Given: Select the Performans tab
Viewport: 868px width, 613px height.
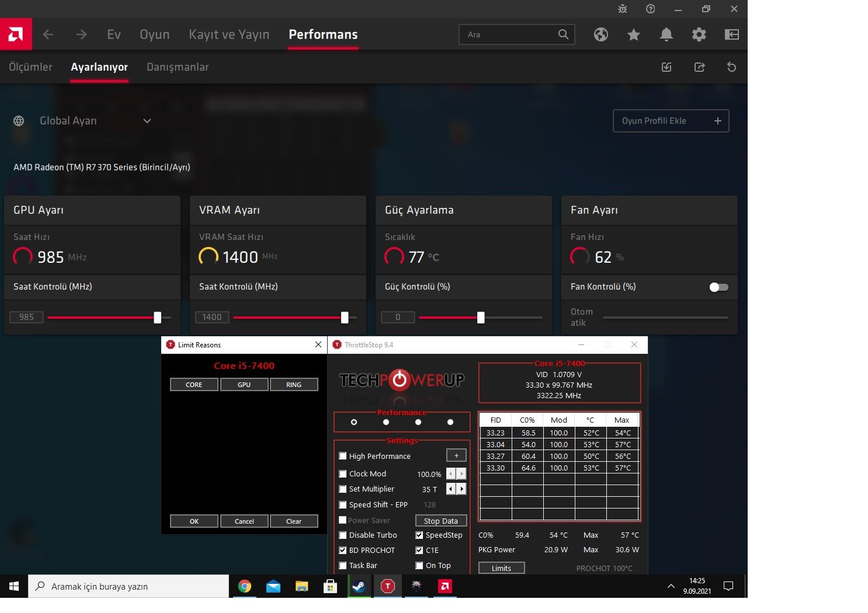Looking at the screenshot, I should tap(323, 34).
